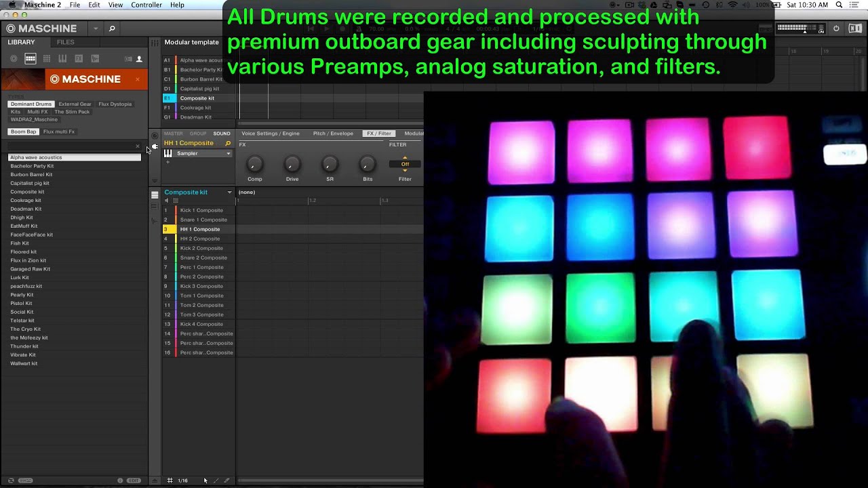Click the browser refresh loop icon

(11, 481)
